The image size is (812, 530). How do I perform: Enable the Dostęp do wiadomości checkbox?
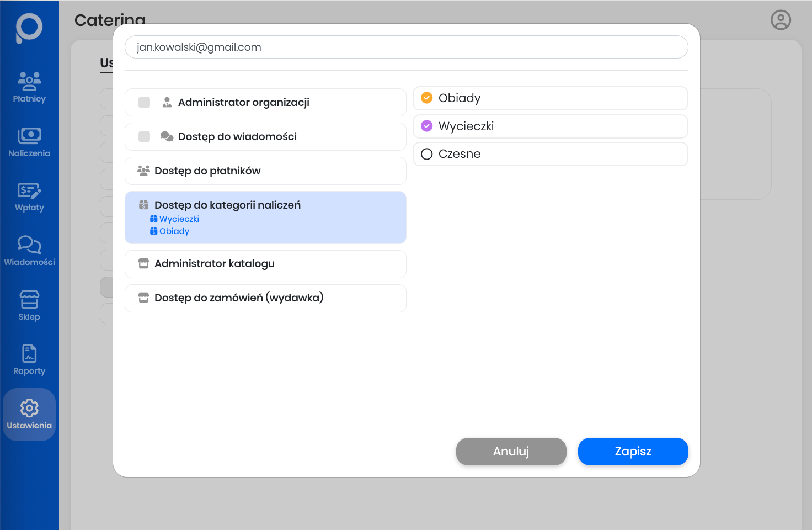click(145, 137)
